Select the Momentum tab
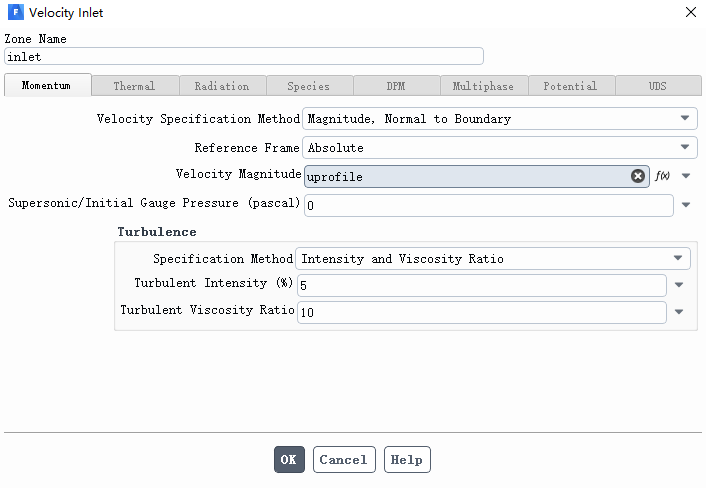Image resolution: width=706 pixels, height=488 pixels. pyautogui.click(x=46, y=86)
